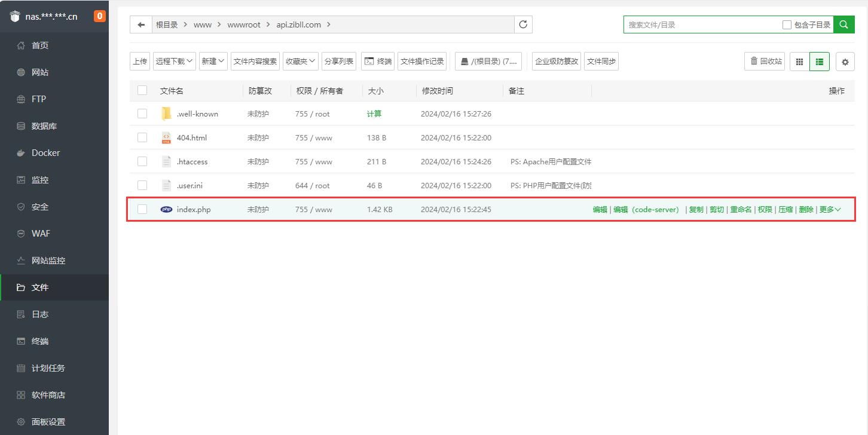Click 编辑（code-server） for index.php
This screenshot has width=868, height=435.
click(x=648, y=209)
